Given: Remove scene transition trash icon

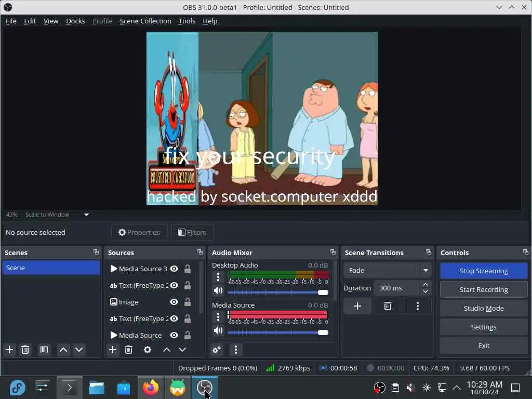Looking at the screenshot, I should (388, 306).
